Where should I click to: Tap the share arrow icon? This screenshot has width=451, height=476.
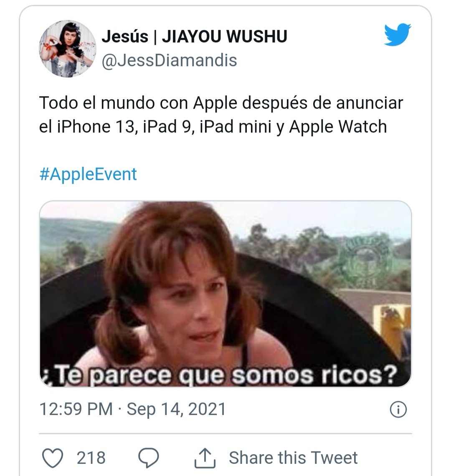tap(205, 458)
